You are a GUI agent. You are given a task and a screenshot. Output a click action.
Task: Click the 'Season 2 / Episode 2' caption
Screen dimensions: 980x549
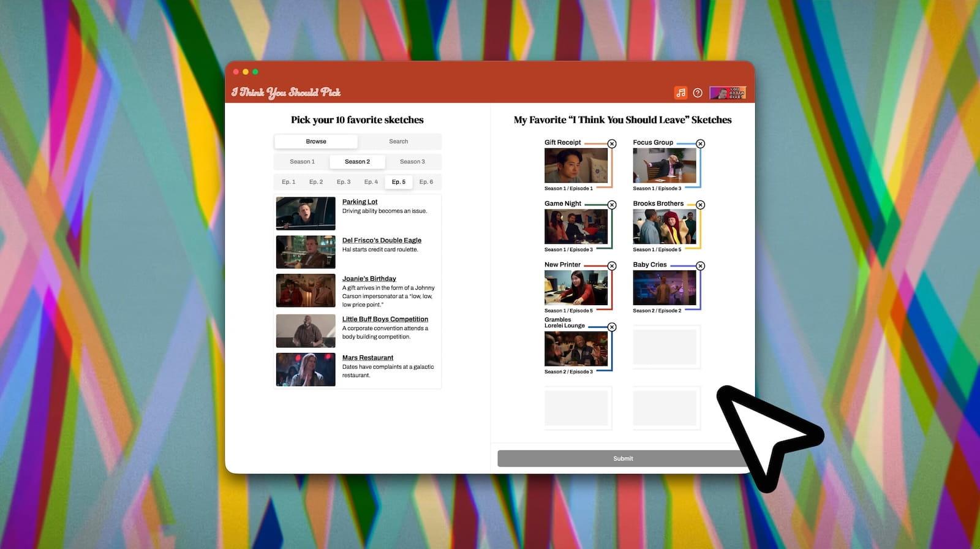(657, 311)
